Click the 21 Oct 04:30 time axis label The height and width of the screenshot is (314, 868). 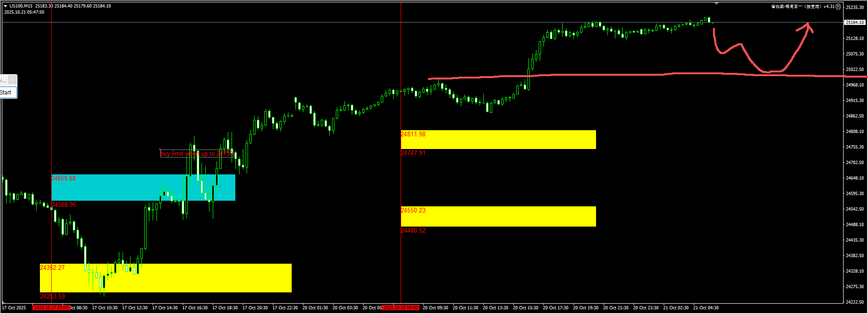(706, 308)
